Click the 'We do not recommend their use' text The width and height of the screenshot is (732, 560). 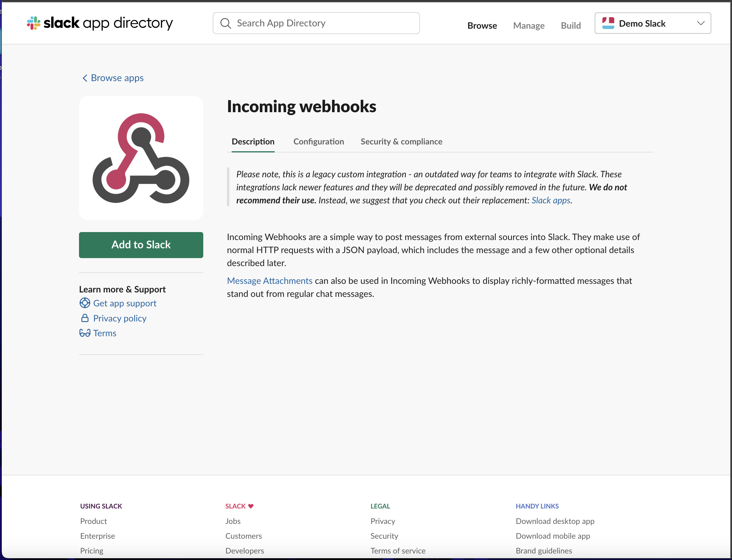tap(432, 194)
